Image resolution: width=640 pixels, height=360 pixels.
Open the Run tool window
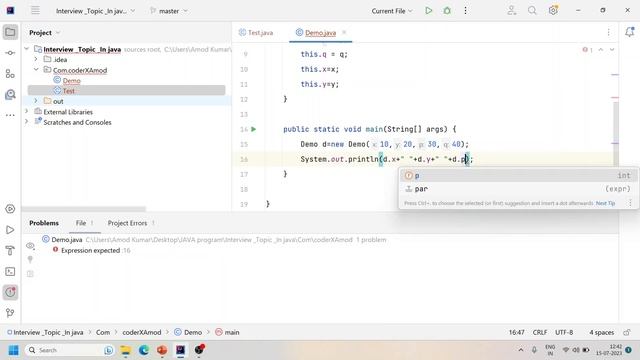pyautogui.click(x=10, y=230)
